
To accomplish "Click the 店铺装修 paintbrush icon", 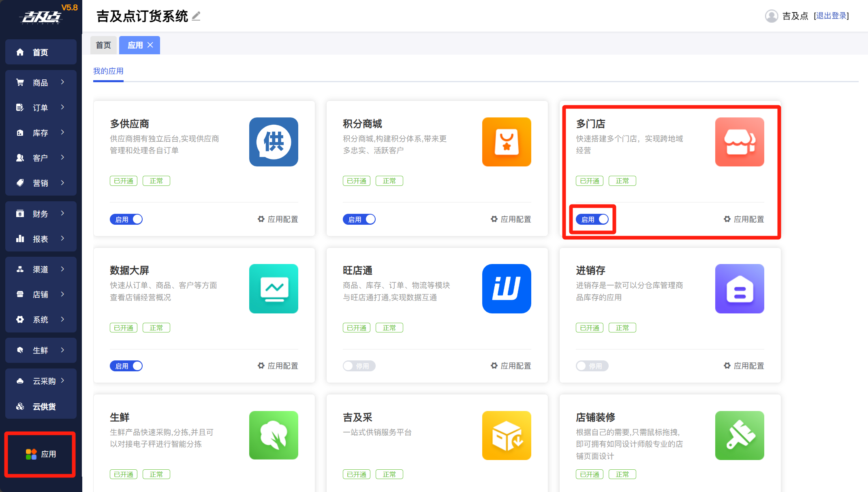I will 739,435.
